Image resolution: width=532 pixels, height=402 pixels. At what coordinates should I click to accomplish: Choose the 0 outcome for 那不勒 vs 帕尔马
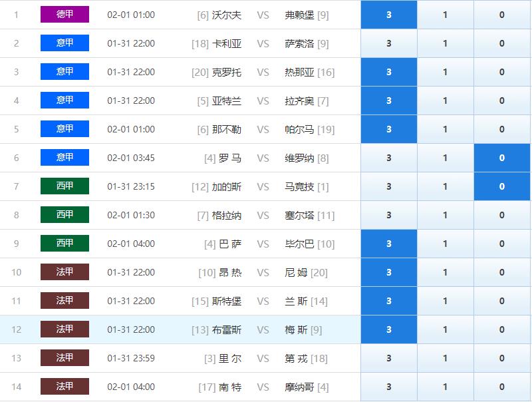(x=502, y=129)
